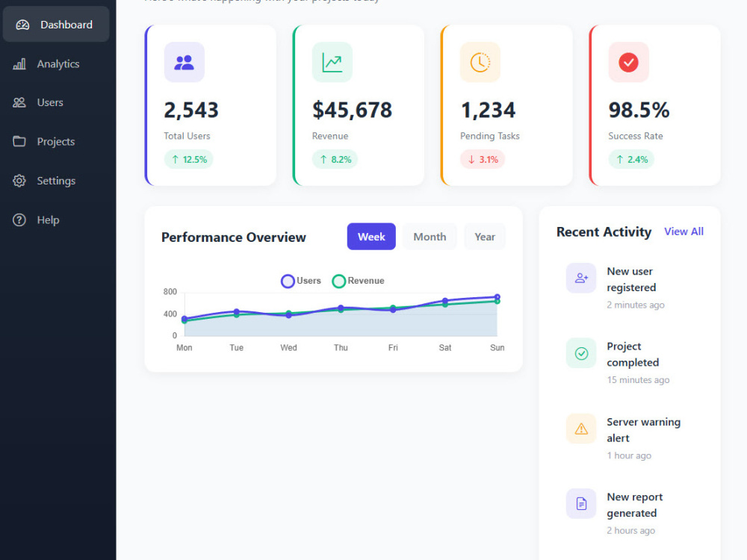Click the Settings gear icon
This screenshot has height=560, width=747.
[19, 181]
